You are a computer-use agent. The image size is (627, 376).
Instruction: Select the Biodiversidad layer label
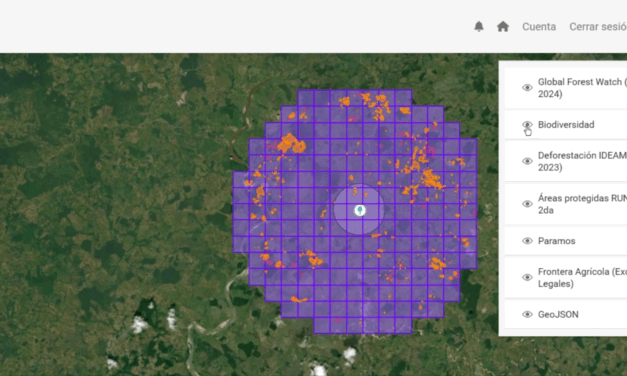pos(566,125)
